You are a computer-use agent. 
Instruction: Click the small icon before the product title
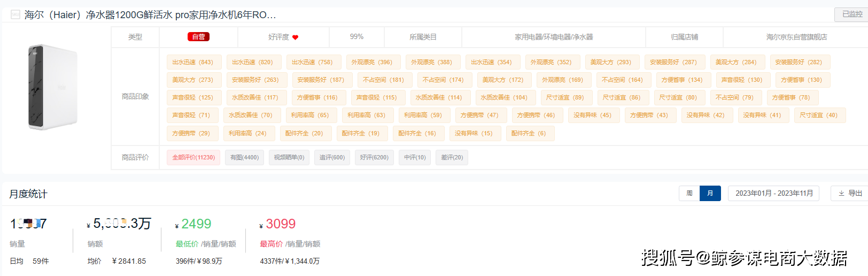(15, 15)
